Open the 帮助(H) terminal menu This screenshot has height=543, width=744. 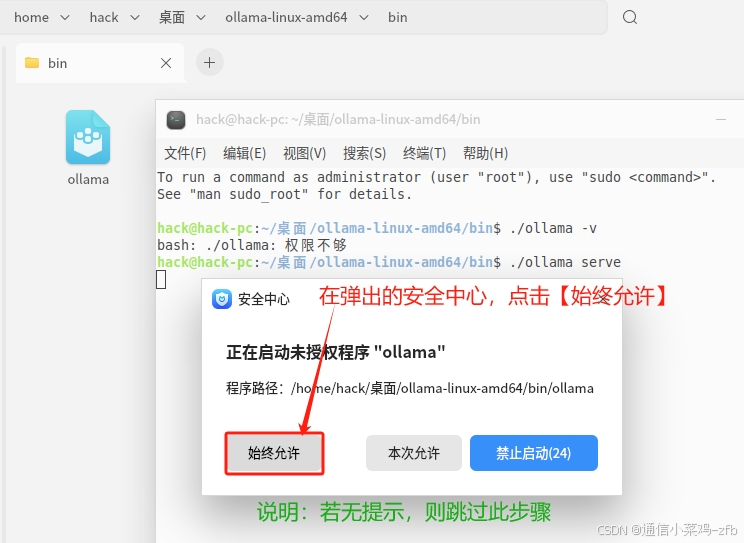coord(485,153)
